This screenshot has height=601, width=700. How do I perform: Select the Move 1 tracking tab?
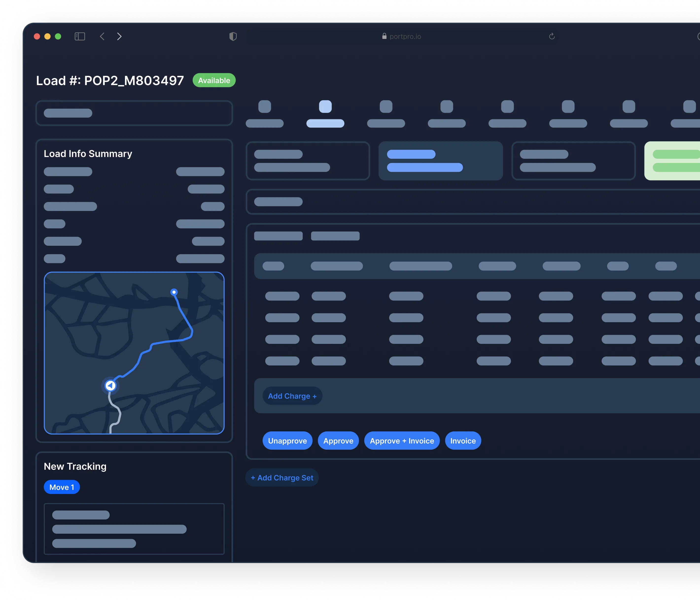pos(62,487)
